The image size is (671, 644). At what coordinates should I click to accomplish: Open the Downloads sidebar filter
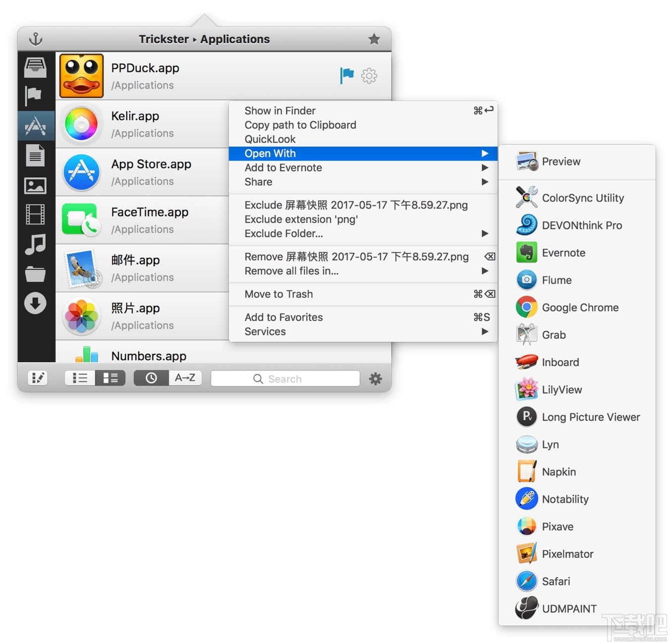tap(35, 304)
